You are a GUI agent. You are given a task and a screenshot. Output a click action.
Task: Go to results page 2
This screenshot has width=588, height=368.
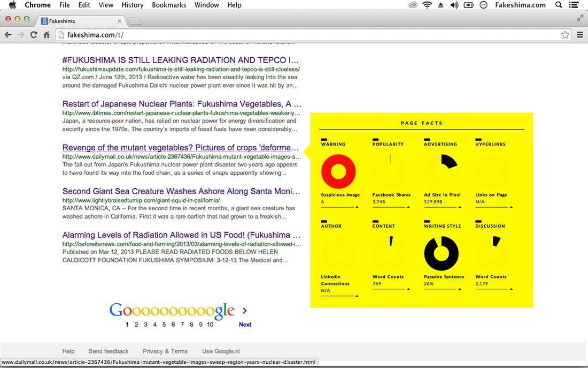[x=136, y=325]
